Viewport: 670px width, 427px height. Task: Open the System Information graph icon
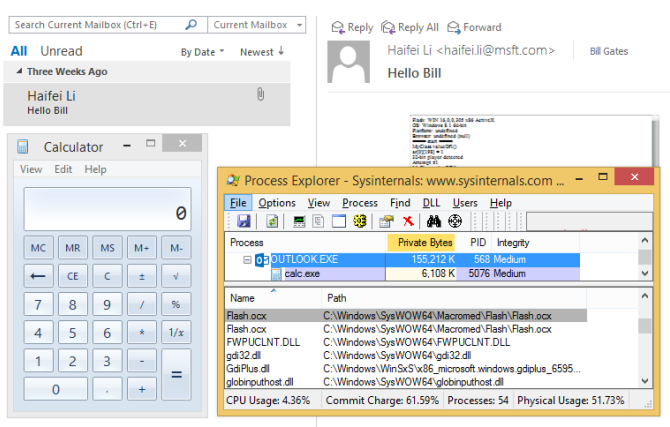tap(299, 221)
